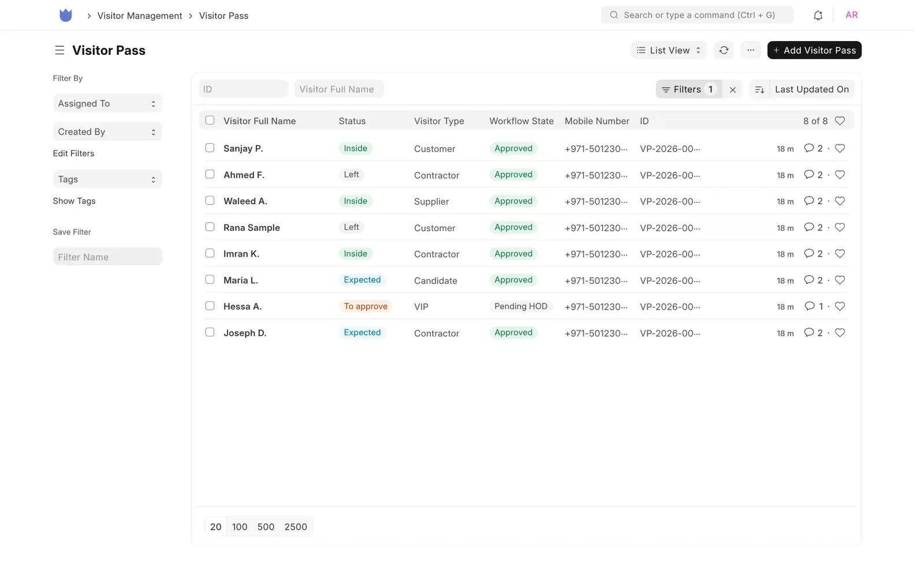Click Edit Filters link
Image resolution: width=924 pixels, height=578 pixels.
pyautogui.click(x=73, y=153)
